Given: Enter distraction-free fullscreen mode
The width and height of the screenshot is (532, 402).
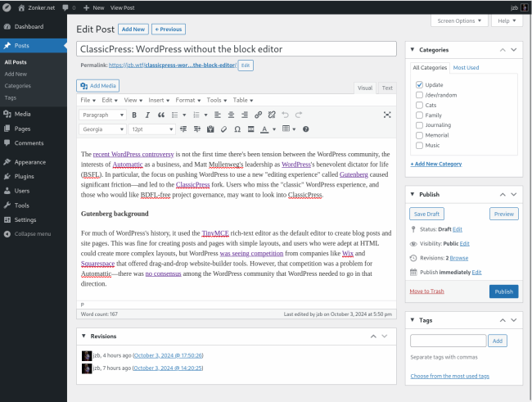Looking at the screenshot, I should (x=387, y=115).
